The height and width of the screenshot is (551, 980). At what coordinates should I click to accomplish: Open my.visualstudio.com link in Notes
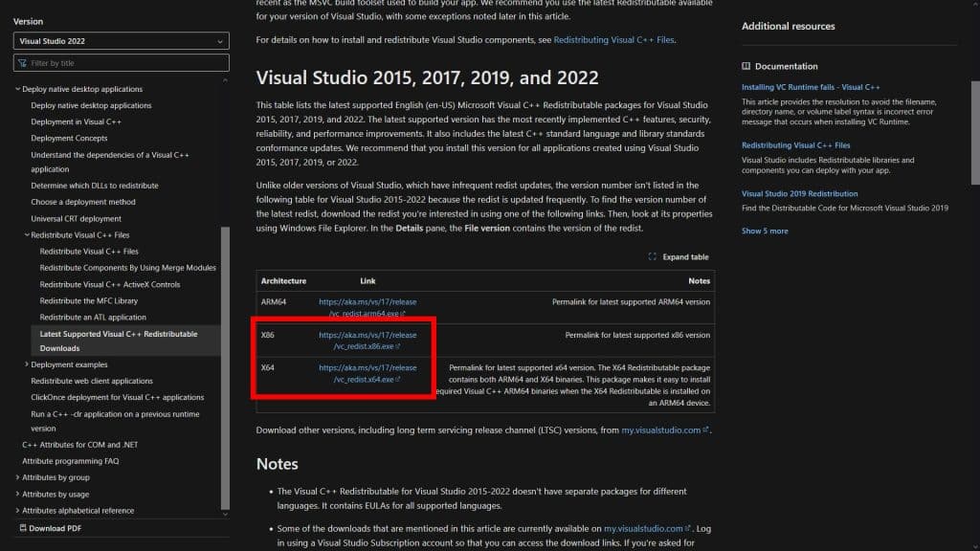(643, 528)
